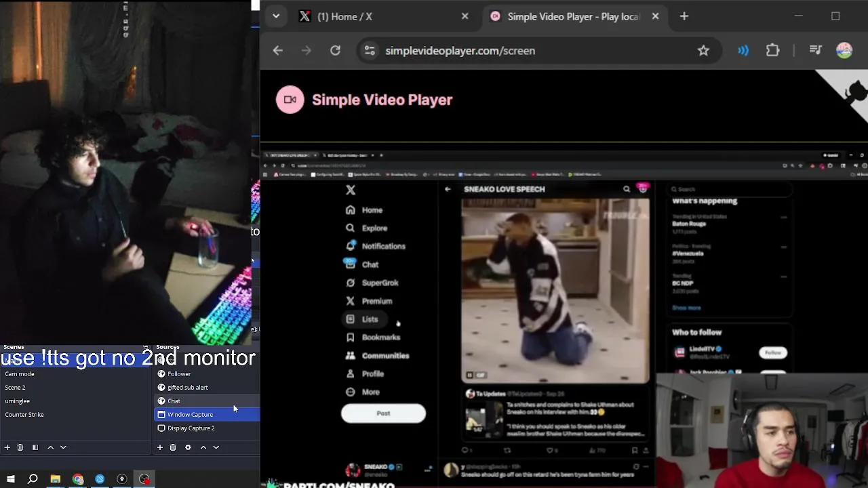
Task: Open media controls icon in Chrome toolbar
Action: coord(816,50)
